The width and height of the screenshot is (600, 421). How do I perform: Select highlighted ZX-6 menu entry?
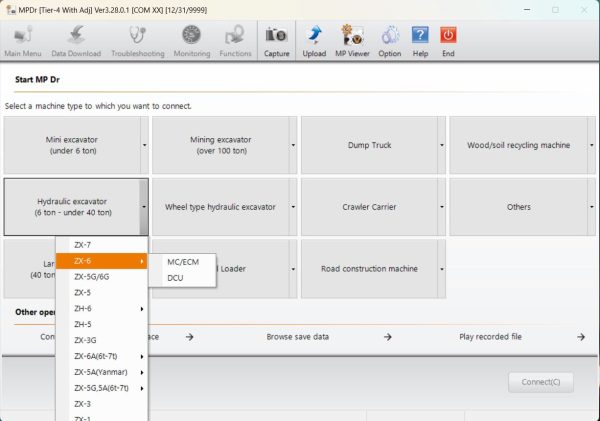click(x=102, y=261)
